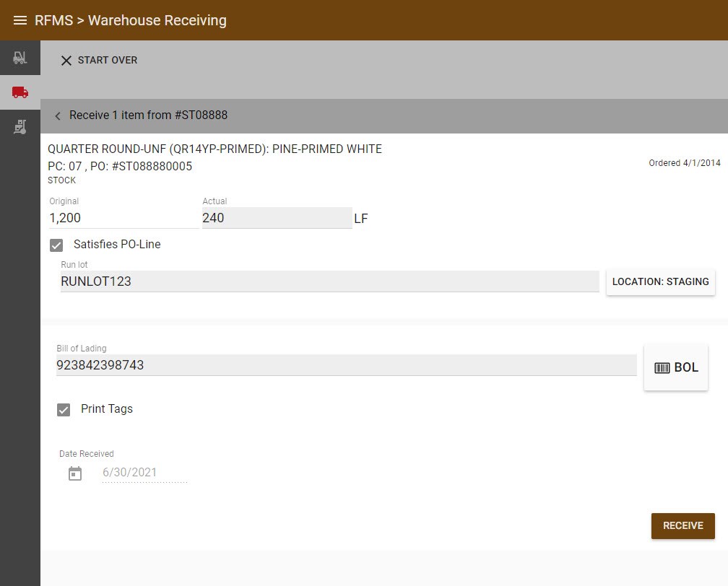Viewport: 728px width, 586px height.
Task: Go back using the left chevron arrow
Action: [x=58, y=115]
